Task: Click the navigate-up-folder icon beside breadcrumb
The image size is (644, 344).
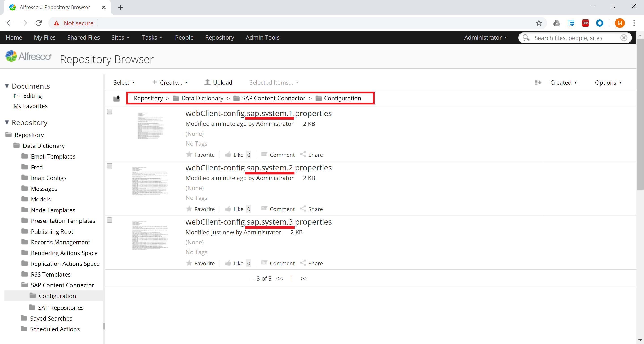Action: tap(117, 98)
